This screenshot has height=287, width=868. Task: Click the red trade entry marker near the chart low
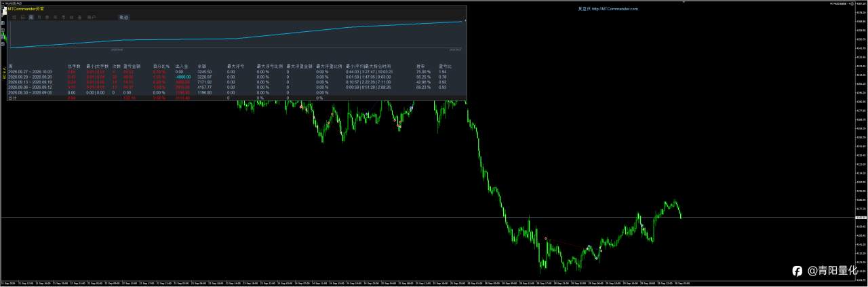pyautogui.click(x=546, y=238)
